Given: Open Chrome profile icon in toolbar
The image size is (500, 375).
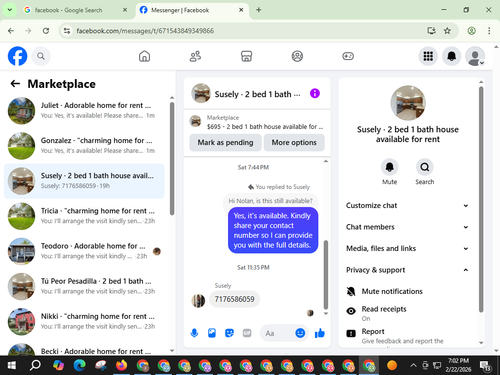Looking at the screenshot, I should pyautogui.click(x=471, y=31).
